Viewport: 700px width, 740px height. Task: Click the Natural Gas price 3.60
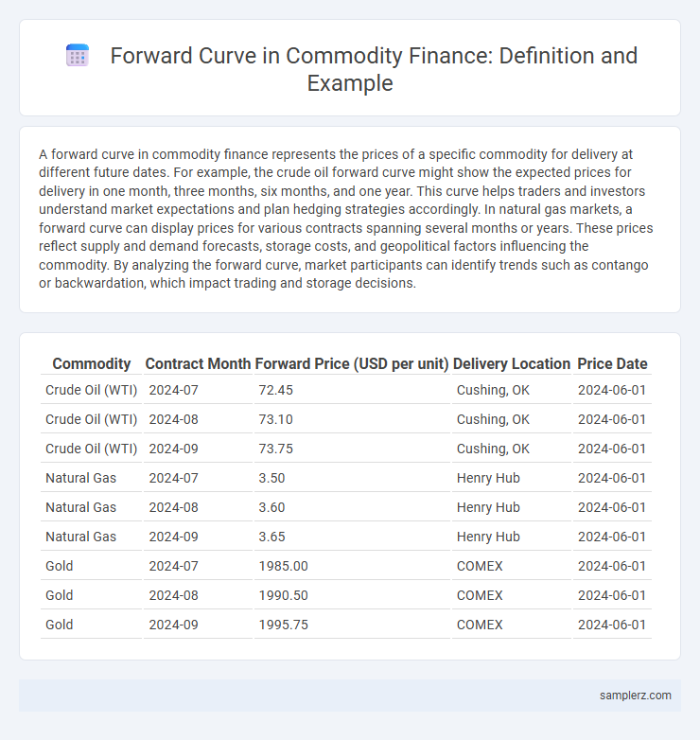click(x=271, y=507)
